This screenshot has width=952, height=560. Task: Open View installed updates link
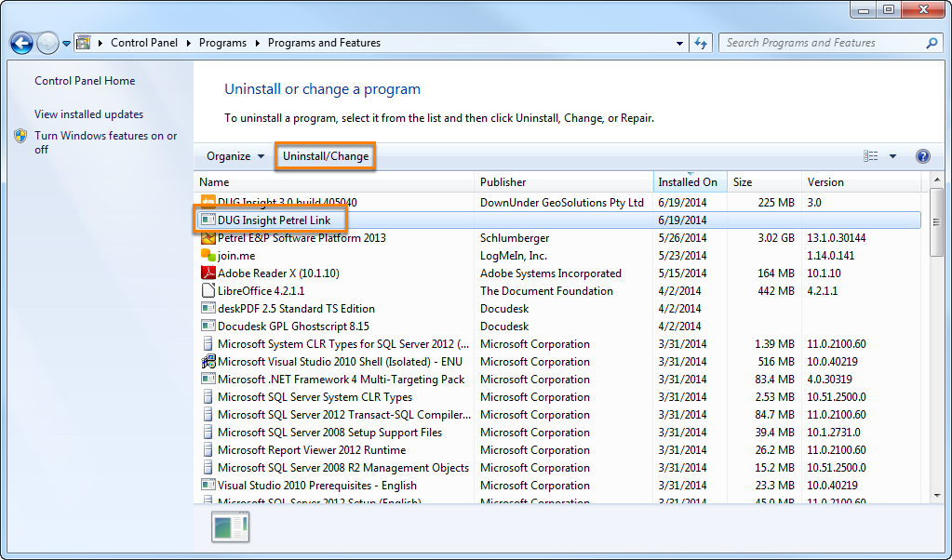[88, 114]
